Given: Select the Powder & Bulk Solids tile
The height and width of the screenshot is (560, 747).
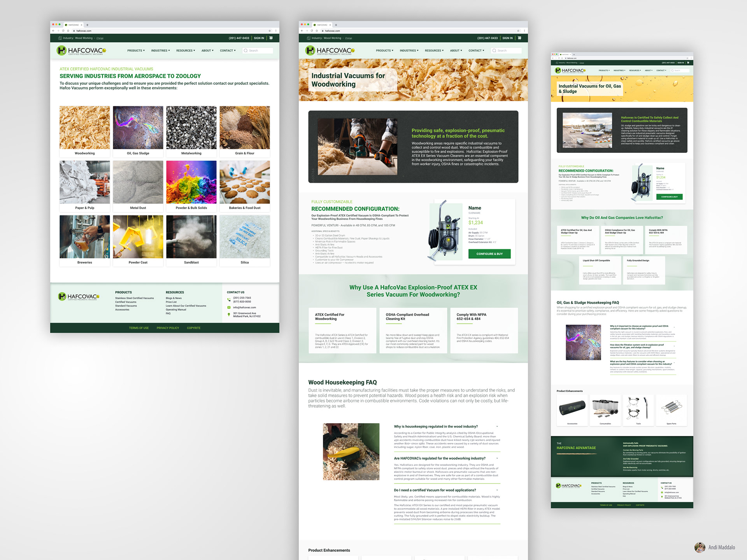Looking at the screenshot, I should pyautogui.click(x=191, y=186).
